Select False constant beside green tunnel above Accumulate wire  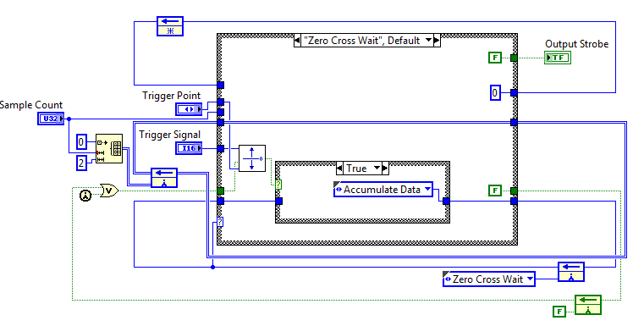coord(495,191)
